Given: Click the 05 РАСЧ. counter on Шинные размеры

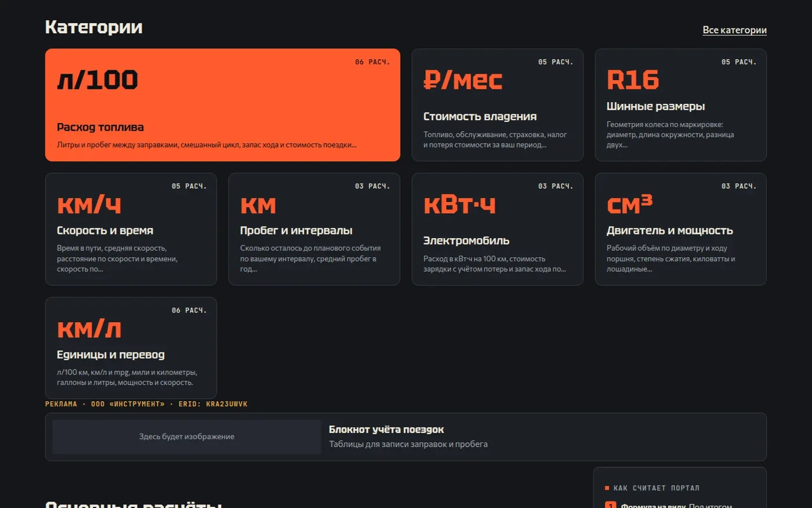Looking at the screenshot, I should (x=739, y=62).
